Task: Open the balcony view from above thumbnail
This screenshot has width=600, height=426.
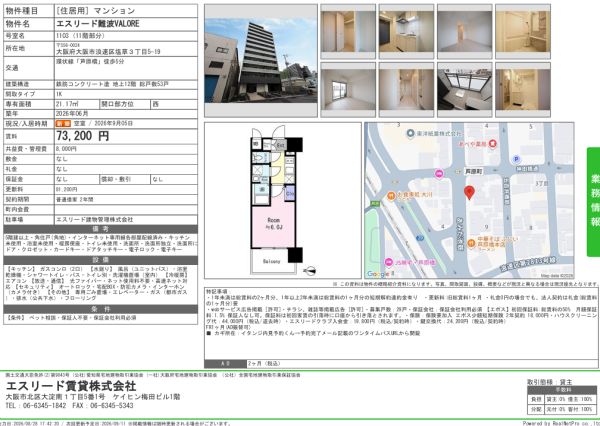Action: coord(465,90)
